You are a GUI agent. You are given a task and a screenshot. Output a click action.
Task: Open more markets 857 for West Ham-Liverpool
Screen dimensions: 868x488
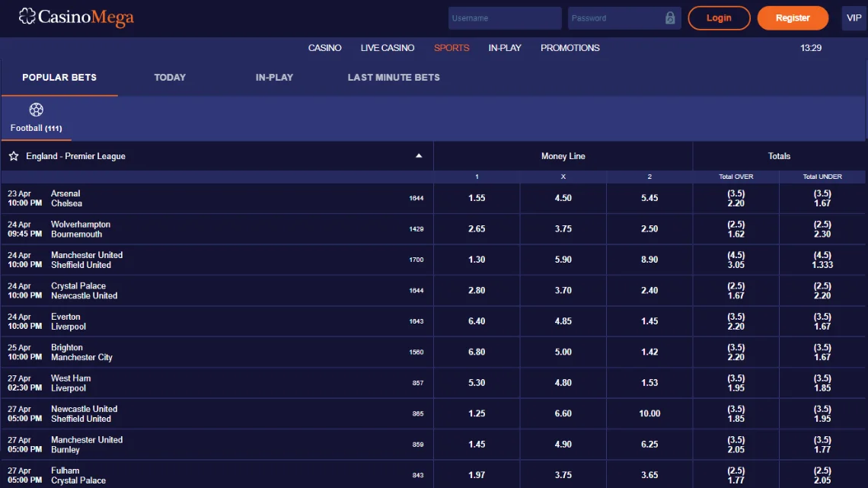pos(418,383)
